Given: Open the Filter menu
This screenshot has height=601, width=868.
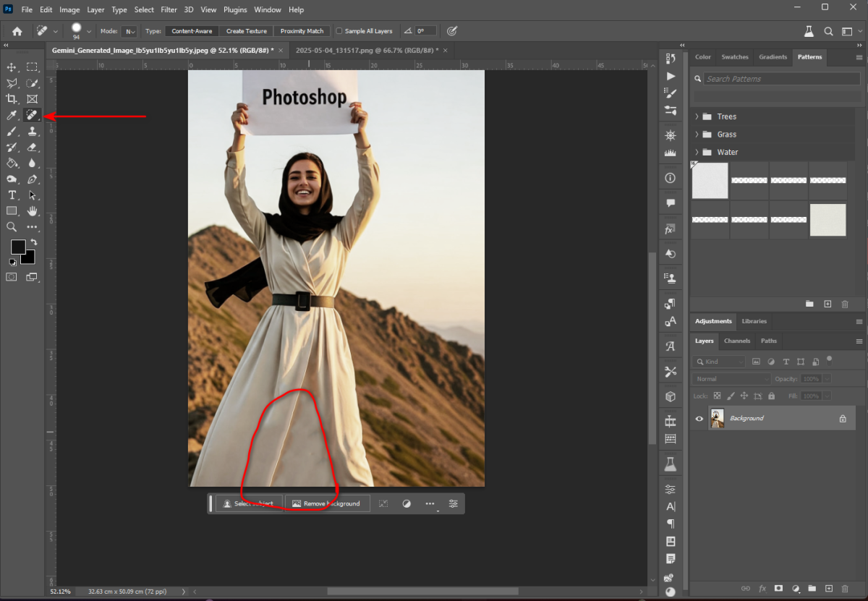Looking at the screenshot, I should pyautogui.click(x=169, y=10).
